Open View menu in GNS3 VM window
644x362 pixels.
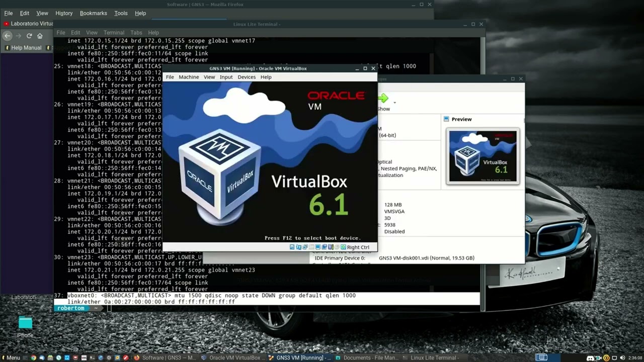coord(209,77)
